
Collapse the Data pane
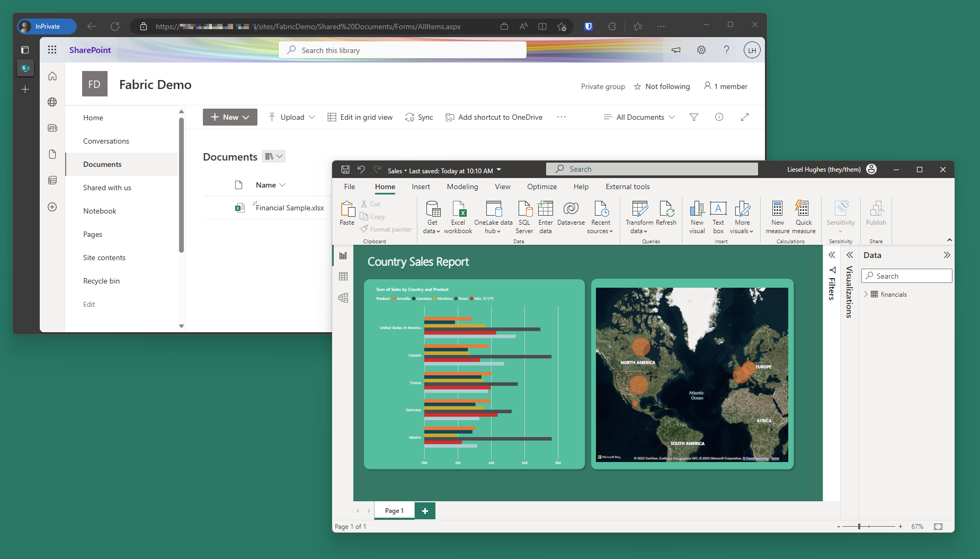947,255
